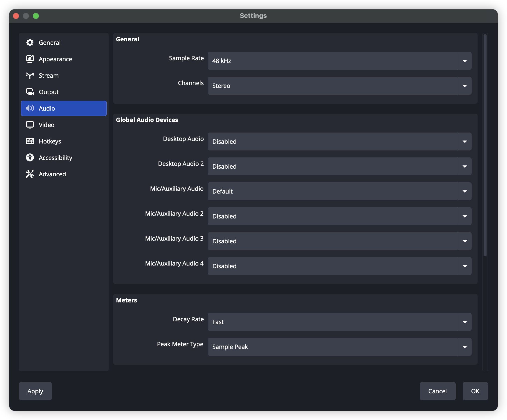Click the Cancel button
The width and height of the screenshot is (507, 420).
point(437,391)
